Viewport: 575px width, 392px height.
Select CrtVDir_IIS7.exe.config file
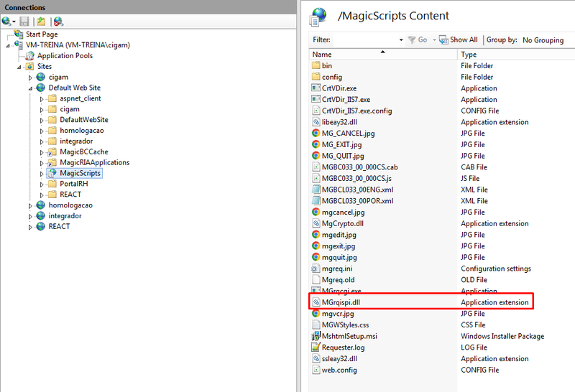[356, 111]
